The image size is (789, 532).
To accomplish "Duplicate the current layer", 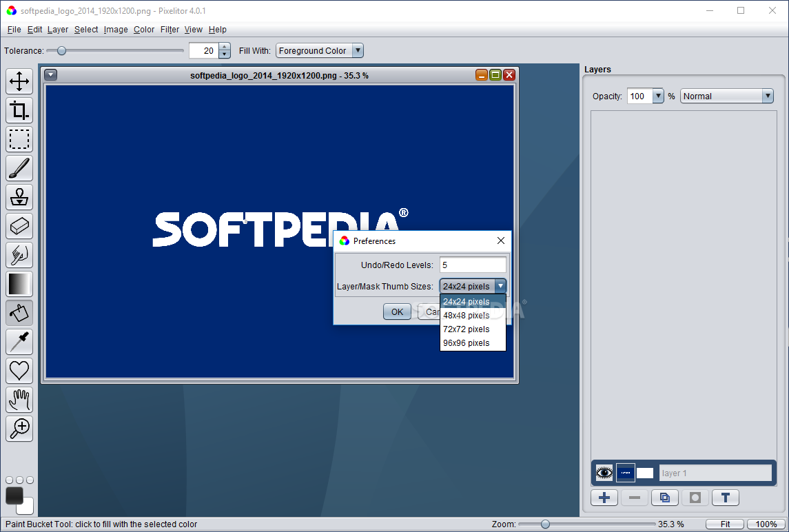I will pyautogui.click(x=665, y=498).
